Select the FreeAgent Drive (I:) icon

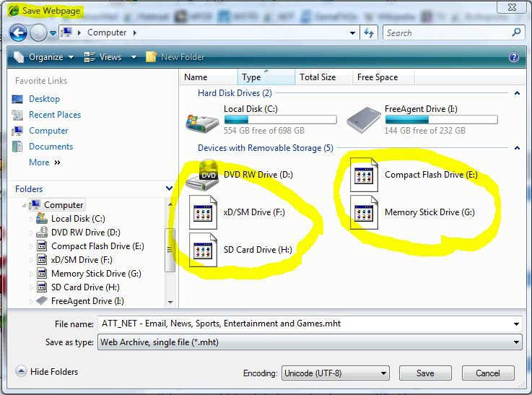(364, 119)
